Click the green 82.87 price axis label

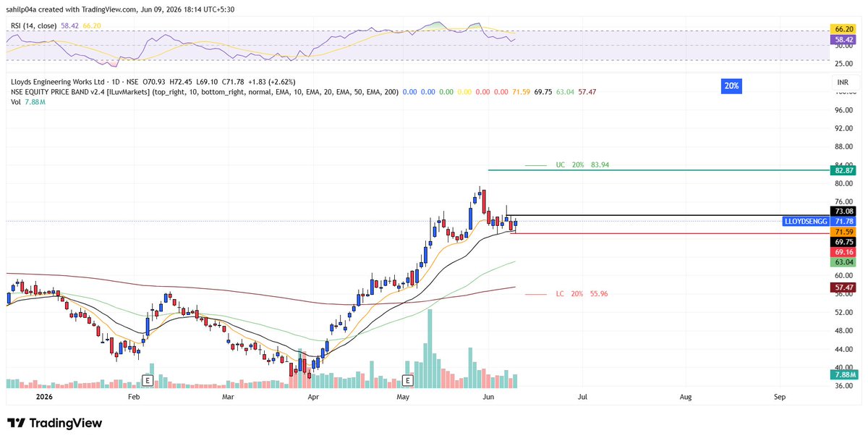844,170
